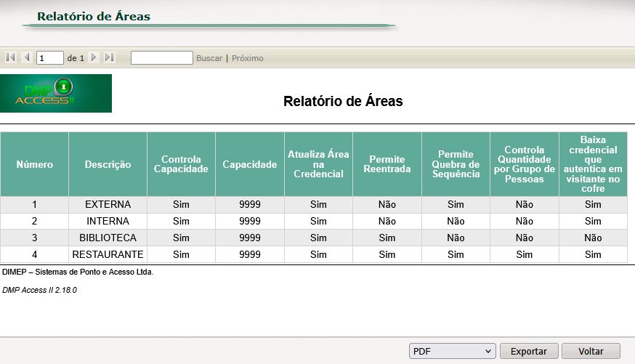Jump to last report page icon
The width and height of the screenshot is (635, 364).
[x=109, y=57]
